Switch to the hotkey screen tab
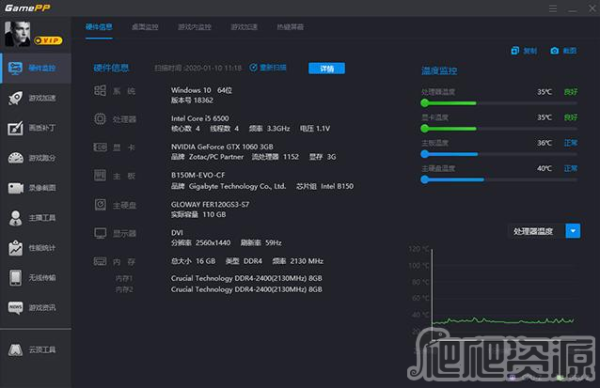The height and width of the screenshot is (388, 600). [x=290, y=27]
